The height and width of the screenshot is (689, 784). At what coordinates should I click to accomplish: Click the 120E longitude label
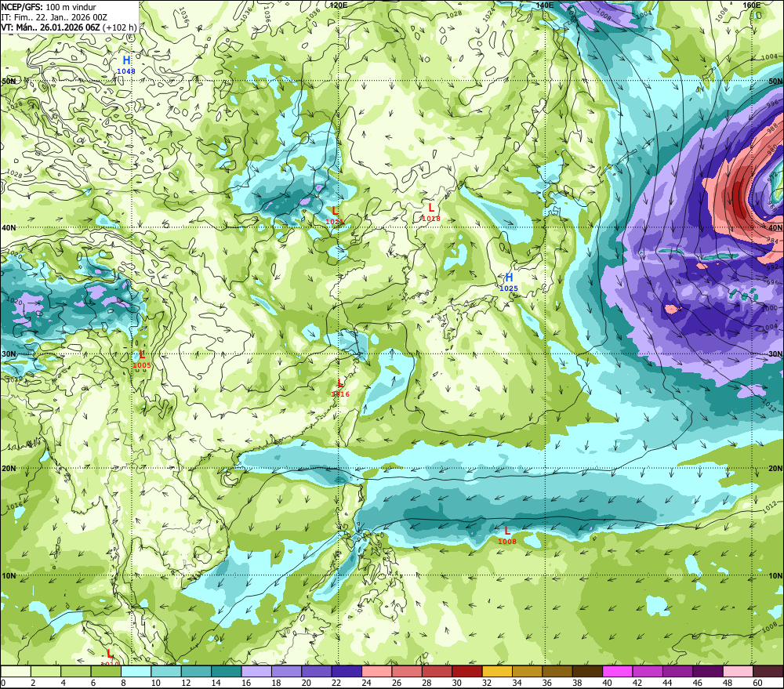point(339,5)
